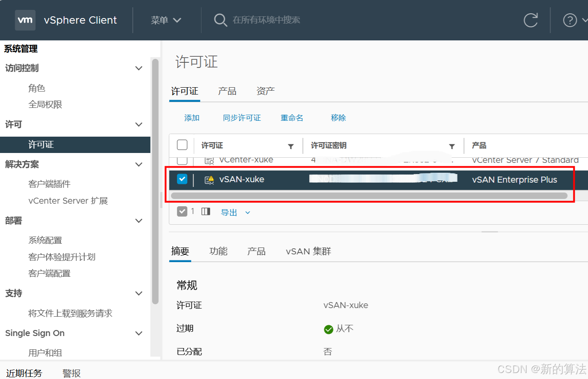588x379 pixels.
Task: Click the 移除 button
Action: point(338,118)
